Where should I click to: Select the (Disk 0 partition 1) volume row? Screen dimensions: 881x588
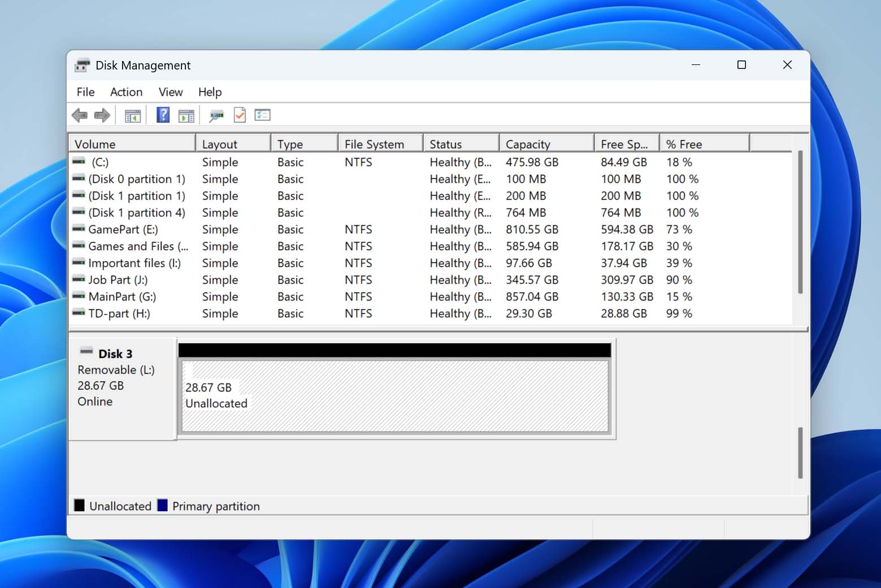[430, 179]
